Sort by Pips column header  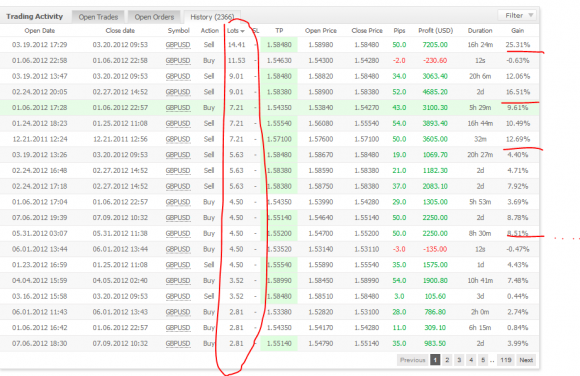[x=399, y=31]
